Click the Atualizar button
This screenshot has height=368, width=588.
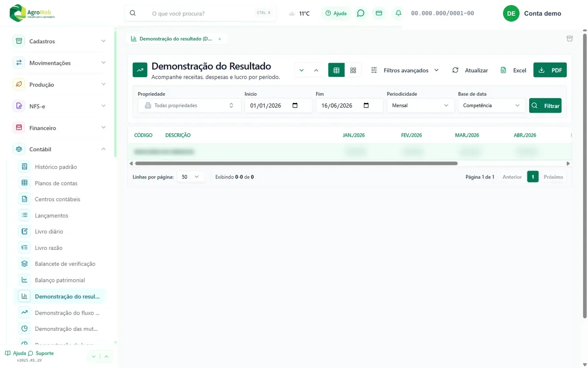pos(470,70)
